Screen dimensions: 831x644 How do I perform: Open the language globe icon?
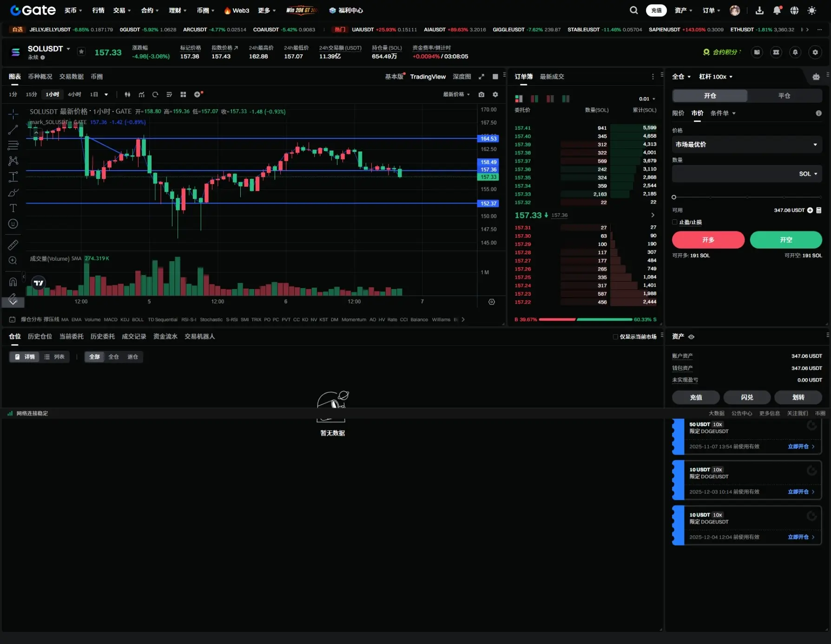(794, 10)
